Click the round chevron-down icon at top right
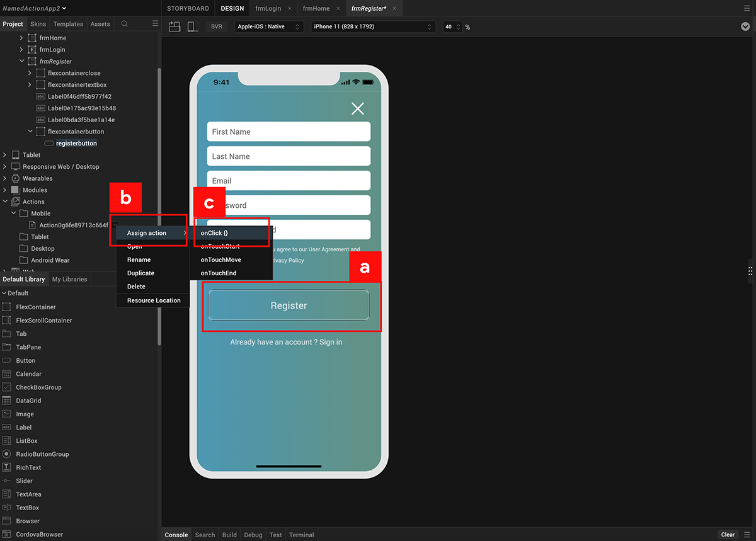Image resolution: width=756 pixels, height=541 pixels. [745, 26]
